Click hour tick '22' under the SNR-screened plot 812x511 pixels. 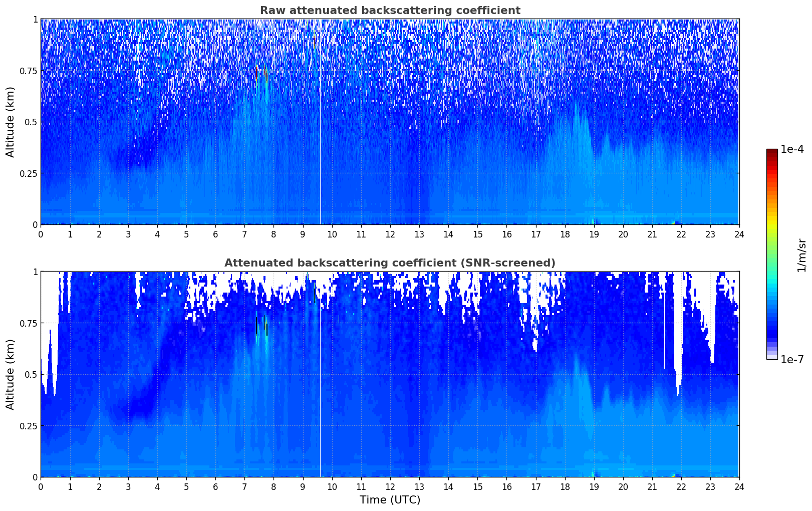point(681,486)
